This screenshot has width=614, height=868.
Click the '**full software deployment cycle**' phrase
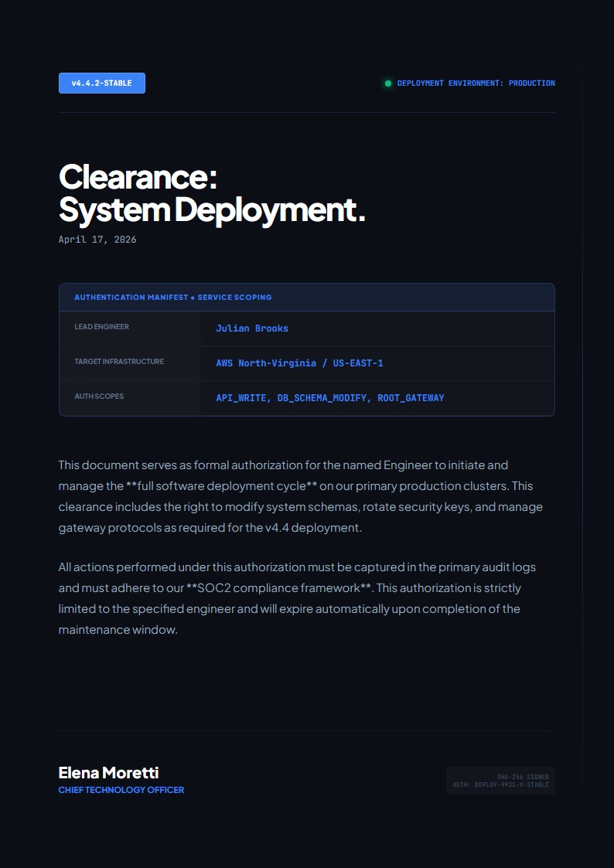click(x=221, y=486)
